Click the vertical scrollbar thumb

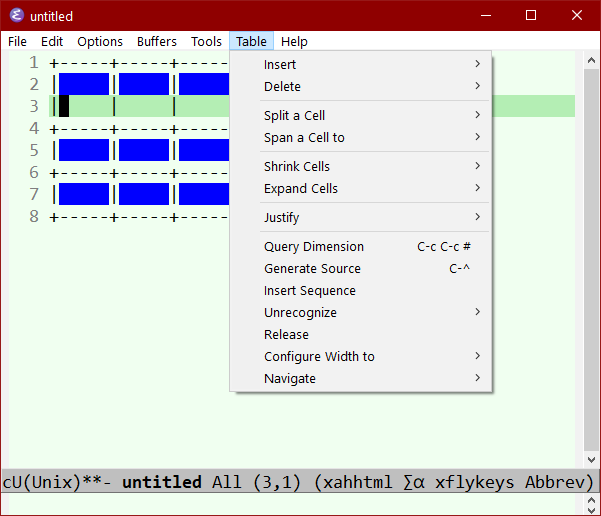(x=591, y=260)
